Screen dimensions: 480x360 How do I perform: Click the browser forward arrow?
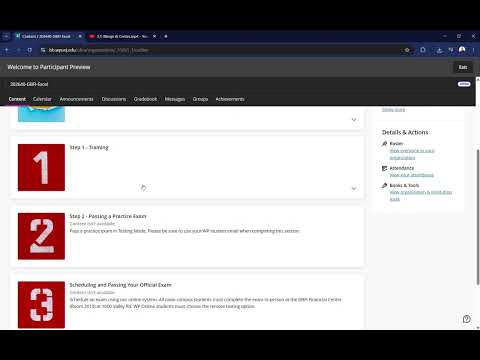[x=18, y=50]
